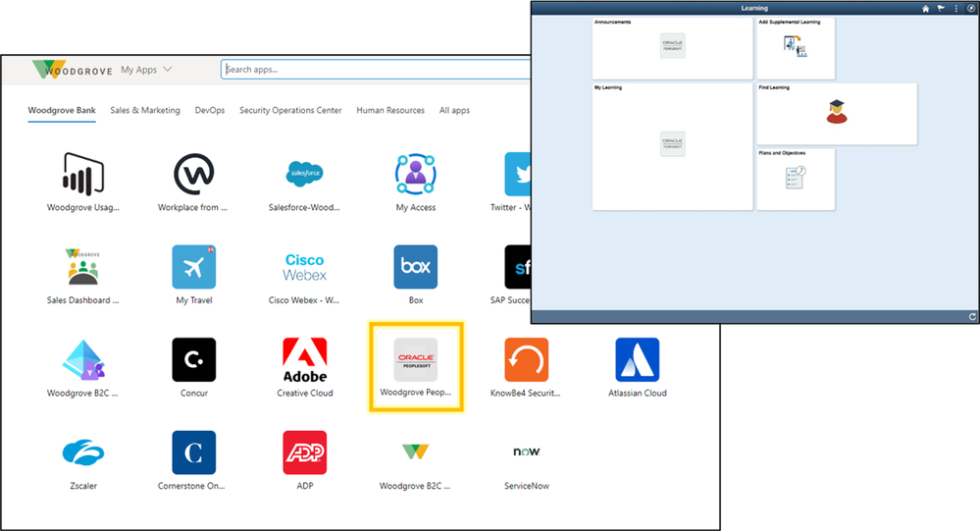Open the Security Operations Center tab

click(x=290, y=110)
